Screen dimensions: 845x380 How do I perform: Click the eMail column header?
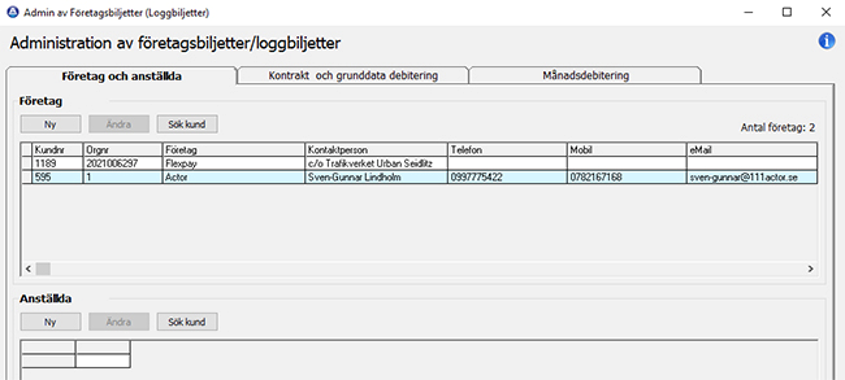[752, 150]
